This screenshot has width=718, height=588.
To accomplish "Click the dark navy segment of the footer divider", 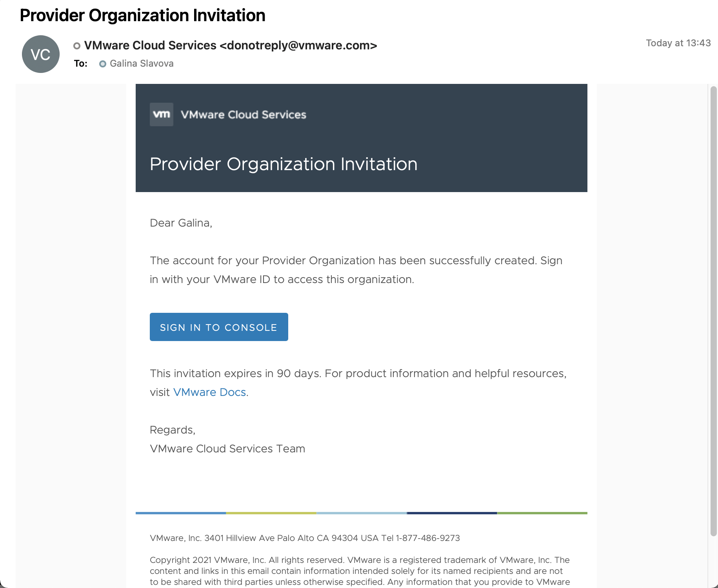I will (x=452, y=513).
